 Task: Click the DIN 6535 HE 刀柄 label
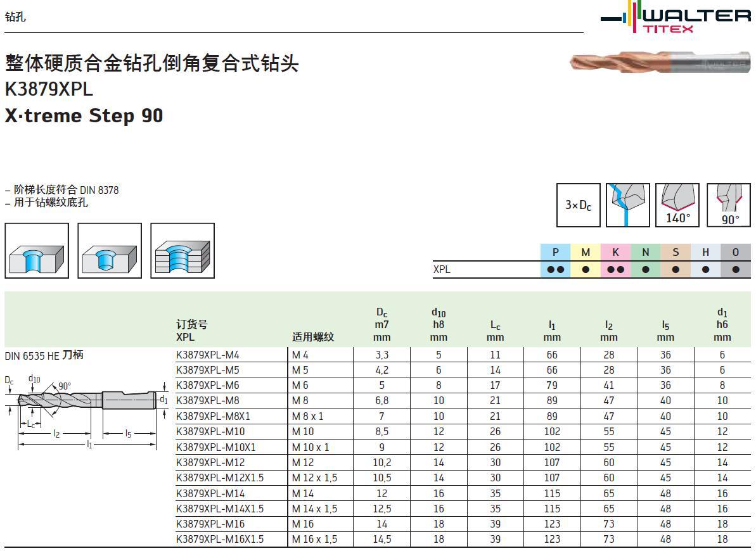tap(44, 355)
